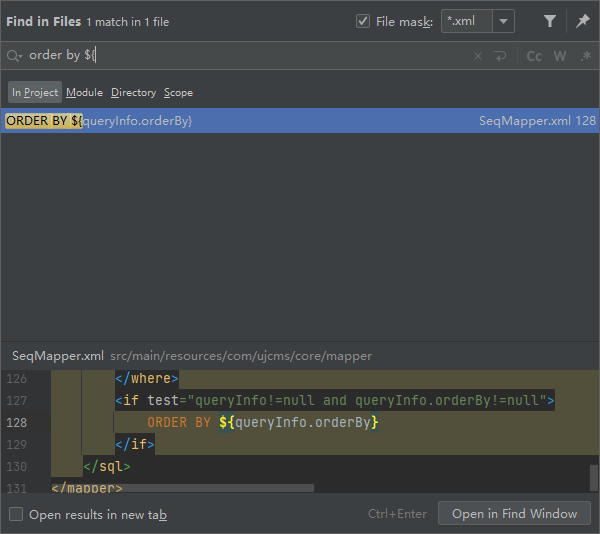Pin the Find in Files window
The image size is (600, 534).
pyautogui.click(x=582, y=21)
